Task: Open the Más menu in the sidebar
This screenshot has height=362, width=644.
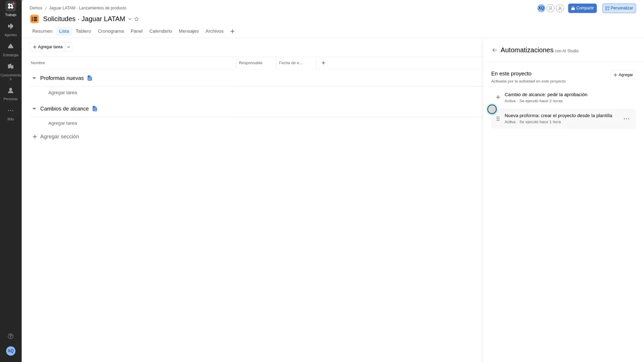Action: pos(10,114)
